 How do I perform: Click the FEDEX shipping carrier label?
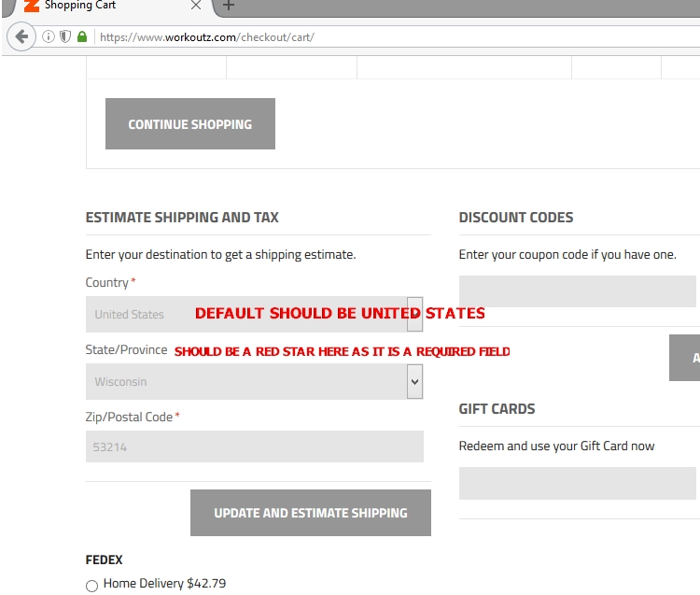click(x=104, y=560)
